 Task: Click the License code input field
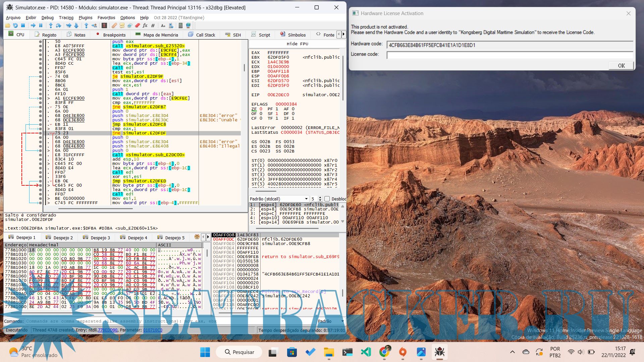510,55
